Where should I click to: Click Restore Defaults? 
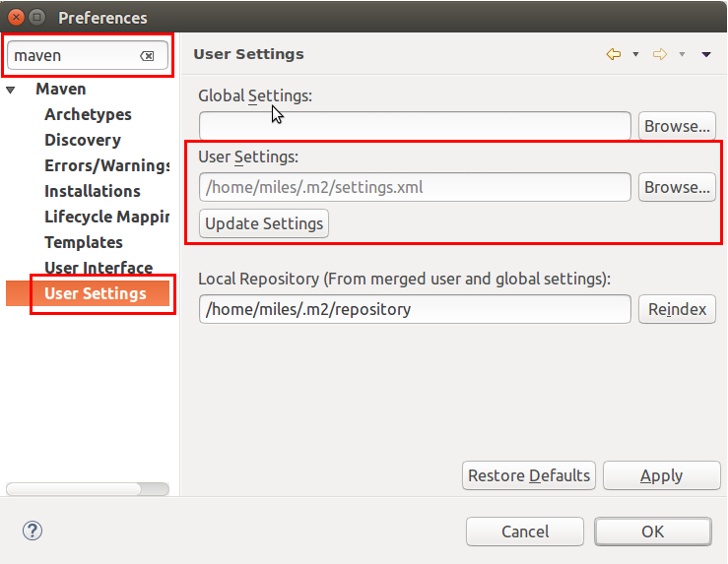pos(529,475)
